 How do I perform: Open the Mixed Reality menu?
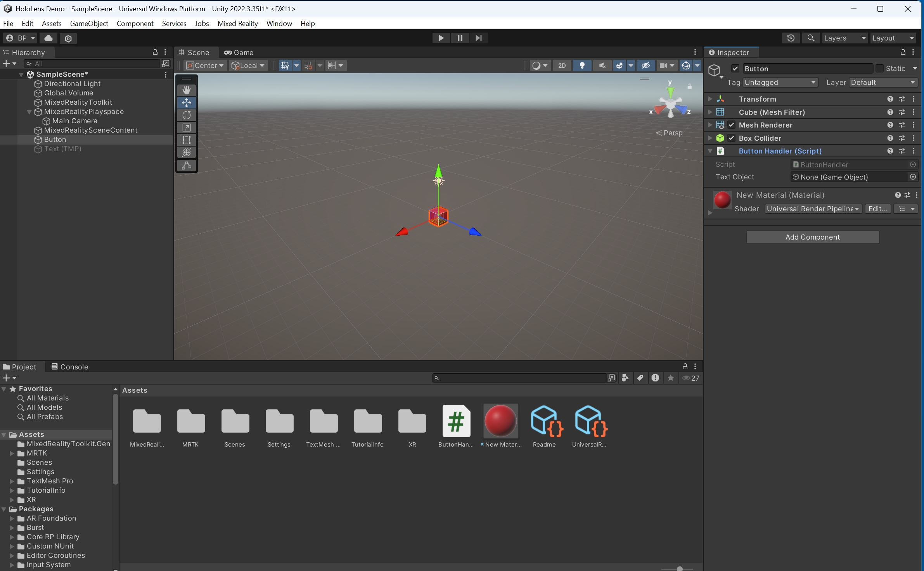(238, 24)
